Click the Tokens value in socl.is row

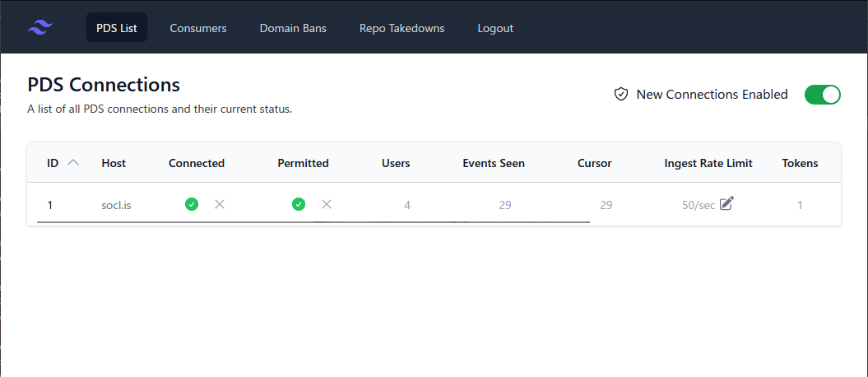[799, 205]
